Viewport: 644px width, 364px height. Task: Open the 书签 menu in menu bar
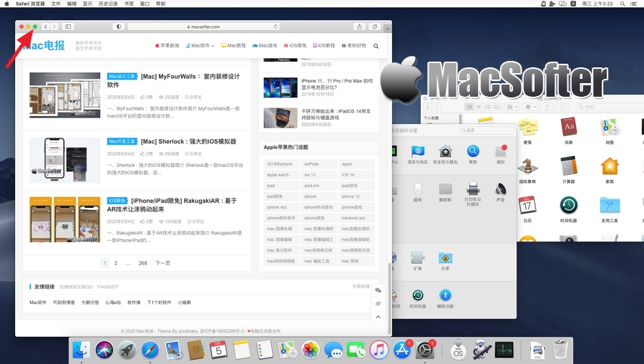pos(129,4)
